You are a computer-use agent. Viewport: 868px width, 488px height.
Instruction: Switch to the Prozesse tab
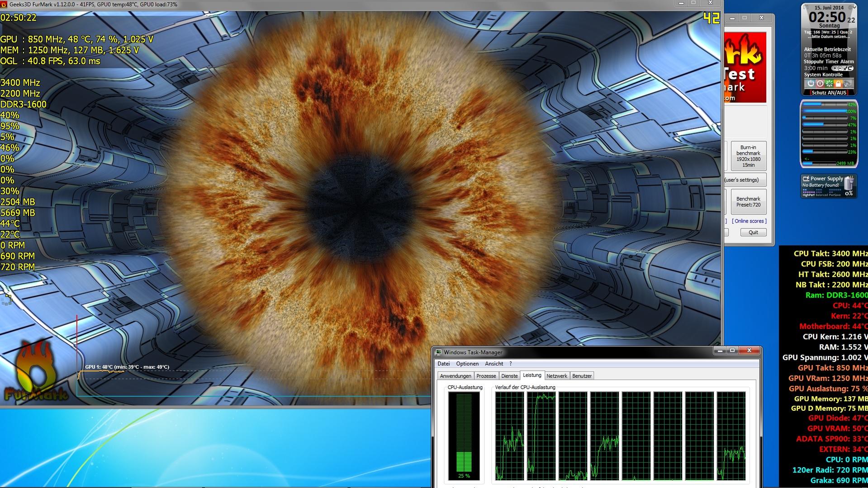[x=486, y=376]
